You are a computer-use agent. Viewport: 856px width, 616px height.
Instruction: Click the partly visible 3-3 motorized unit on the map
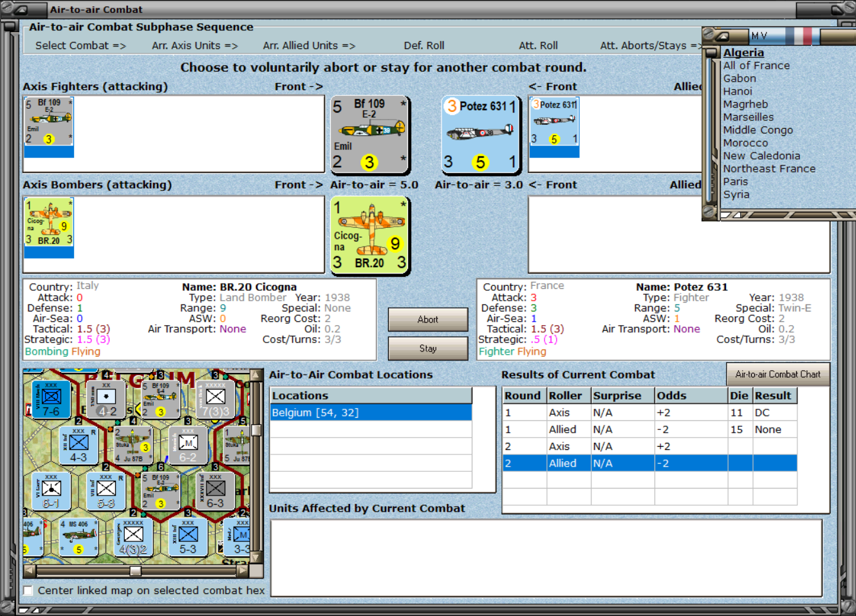tap(237, 537)
